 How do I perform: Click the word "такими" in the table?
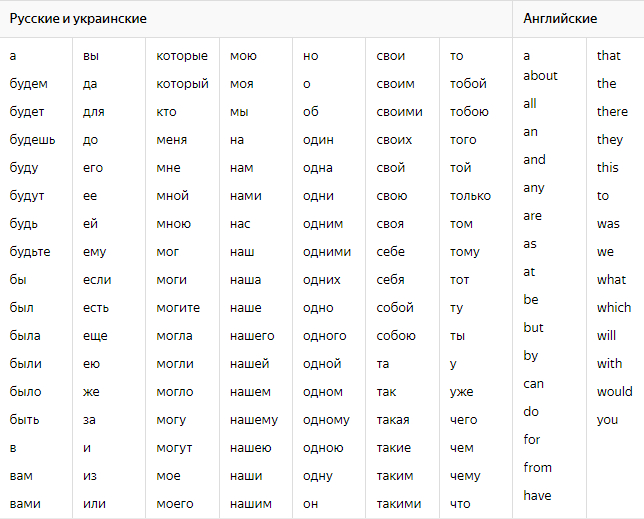tap(398, 504)
